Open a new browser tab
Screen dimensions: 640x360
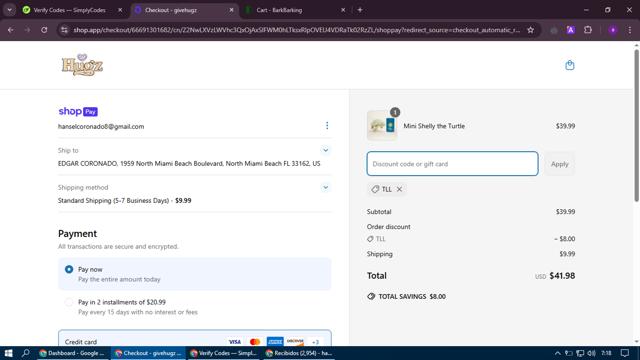[360, 10]
